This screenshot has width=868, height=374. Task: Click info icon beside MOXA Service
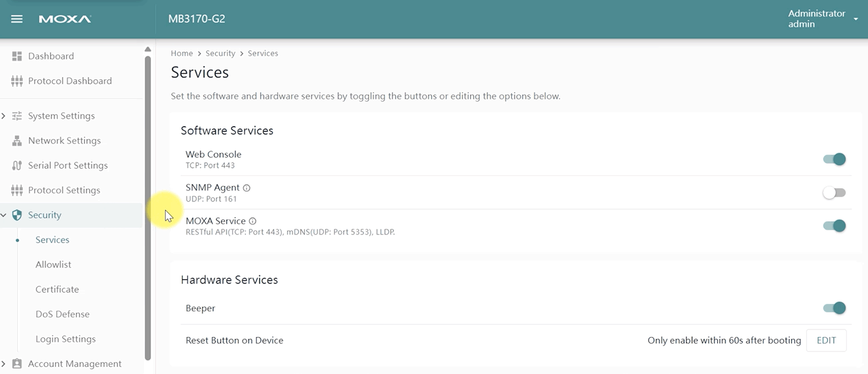click(x=253, y=221)
